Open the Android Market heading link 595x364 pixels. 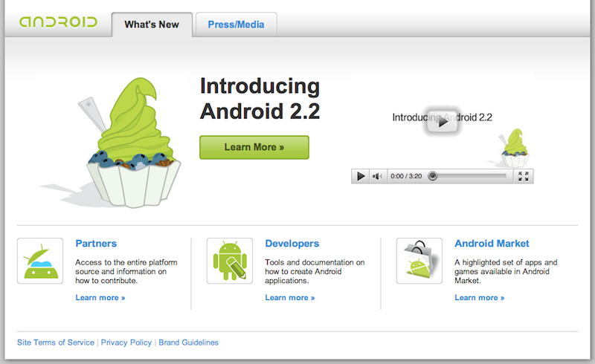[x=492, y=244]
